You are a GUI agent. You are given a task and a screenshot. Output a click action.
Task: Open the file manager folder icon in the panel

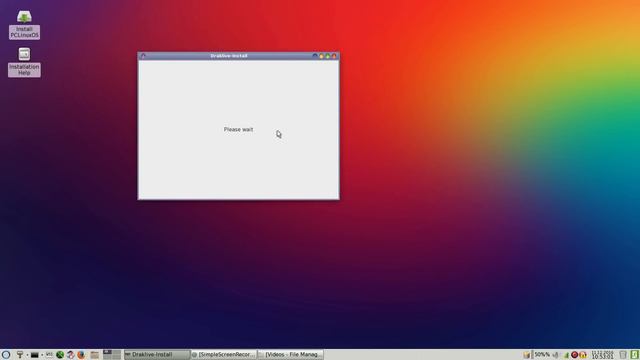click(x=95, y=355)
